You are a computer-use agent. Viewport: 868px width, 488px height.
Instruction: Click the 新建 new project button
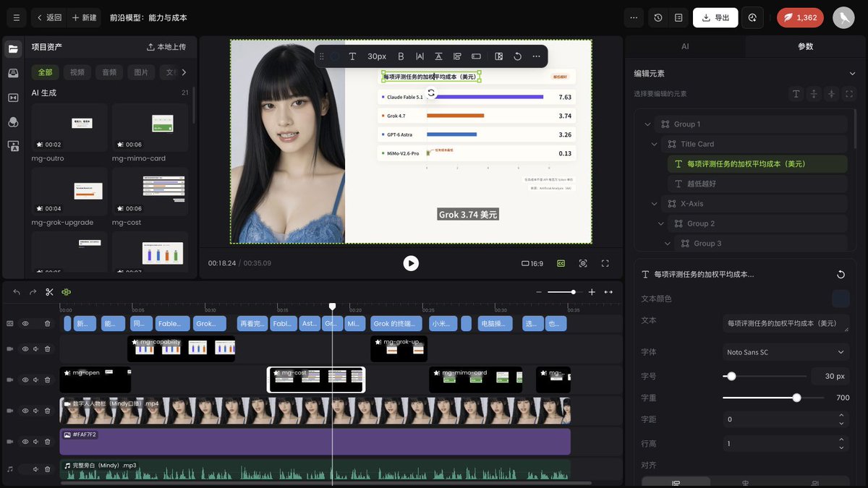click(x=85, y=17)
